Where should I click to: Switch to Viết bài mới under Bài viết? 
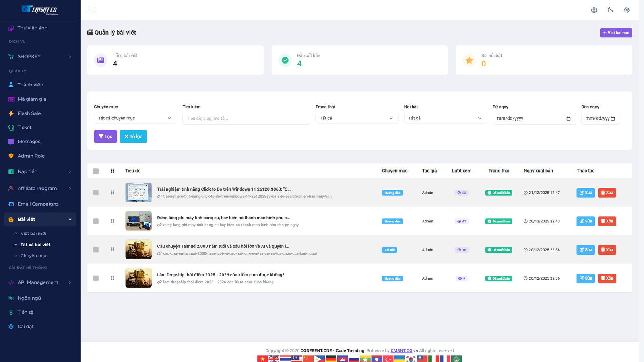pyautogui.click(x=33, y=233)
